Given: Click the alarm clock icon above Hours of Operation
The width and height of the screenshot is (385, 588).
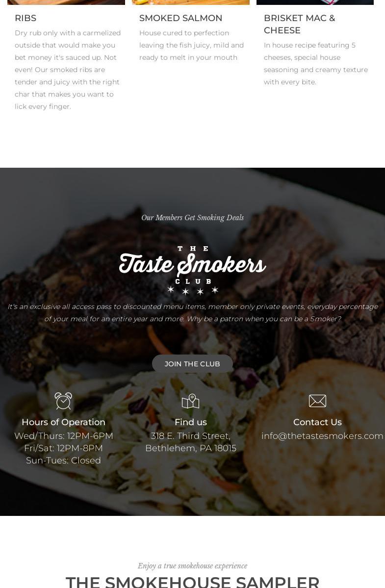Looking at the screenshot, I should click(63, 401).
